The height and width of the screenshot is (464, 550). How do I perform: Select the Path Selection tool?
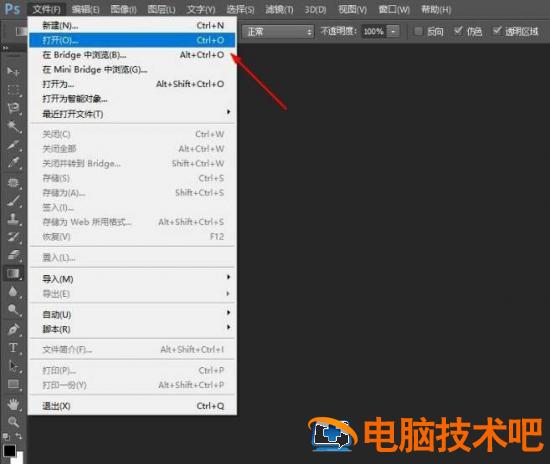[x=13, y=366]
